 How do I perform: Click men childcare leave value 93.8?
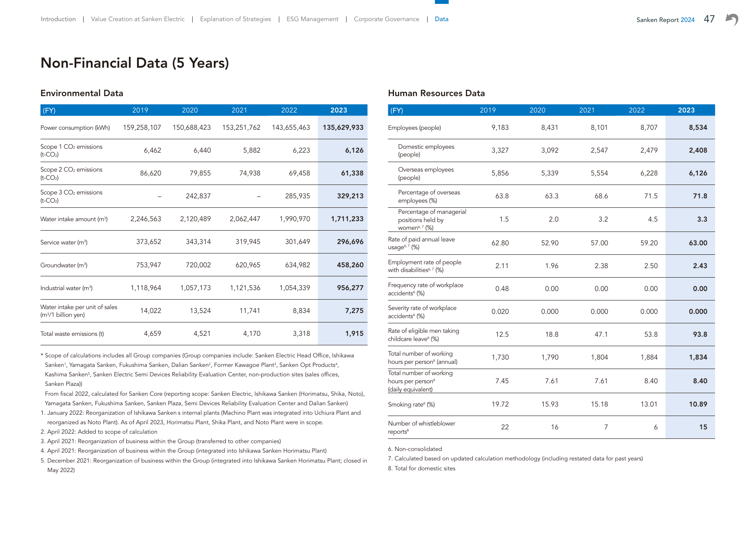click(700, 335)
